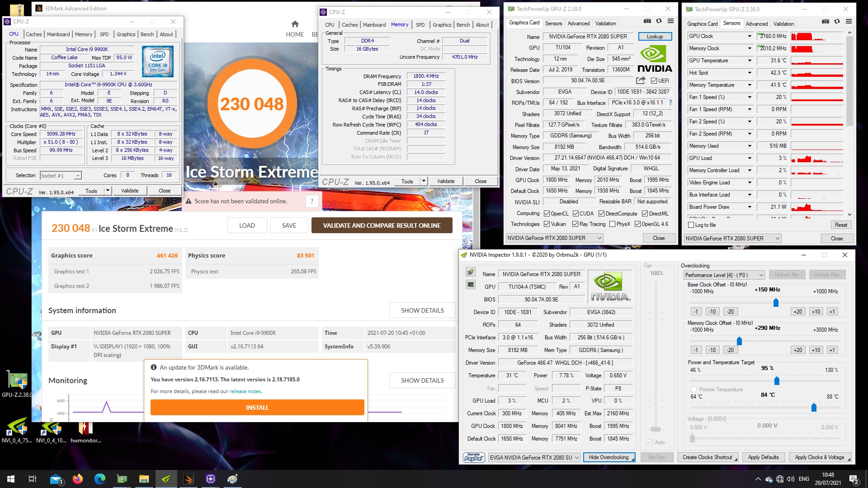The width and height of the screenshot is (868, 488).
Task: Enable Log to file in GPU-Z Sensors
Action: tap(691, 225)
